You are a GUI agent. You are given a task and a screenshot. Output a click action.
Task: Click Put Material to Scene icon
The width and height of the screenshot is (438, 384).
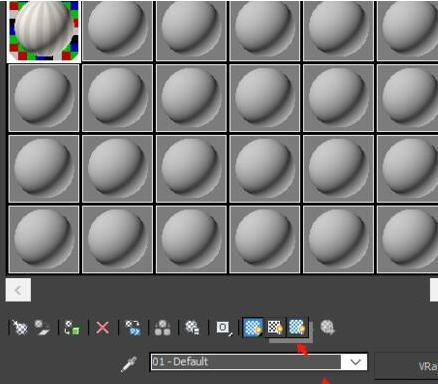coord(42,327)
